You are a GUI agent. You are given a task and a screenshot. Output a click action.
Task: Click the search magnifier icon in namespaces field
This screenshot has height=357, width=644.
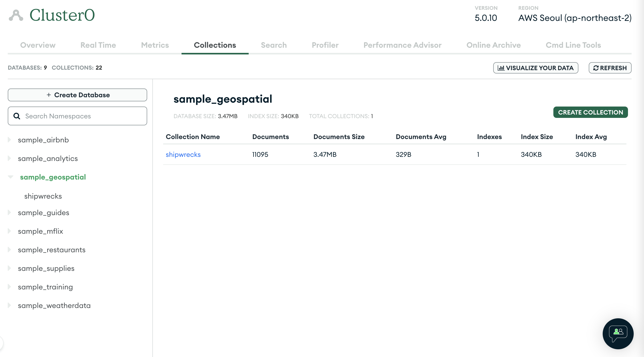point(17,116)
